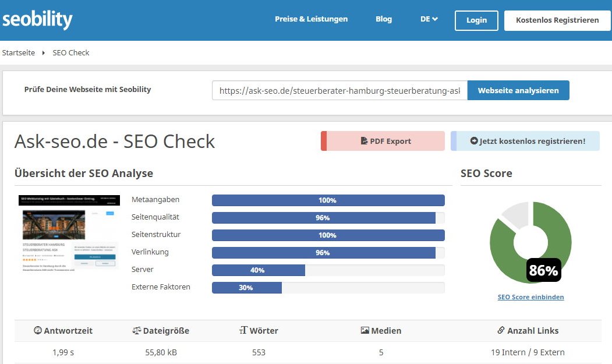The image size is (612, 364).
Task: Click the Externe Faktoren 30% bar
Action: (x=328, y=288)
